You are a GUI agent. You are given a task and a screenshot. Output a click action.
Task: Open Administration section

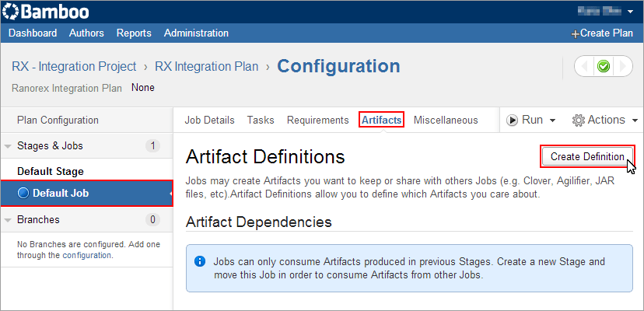(196, 33)
